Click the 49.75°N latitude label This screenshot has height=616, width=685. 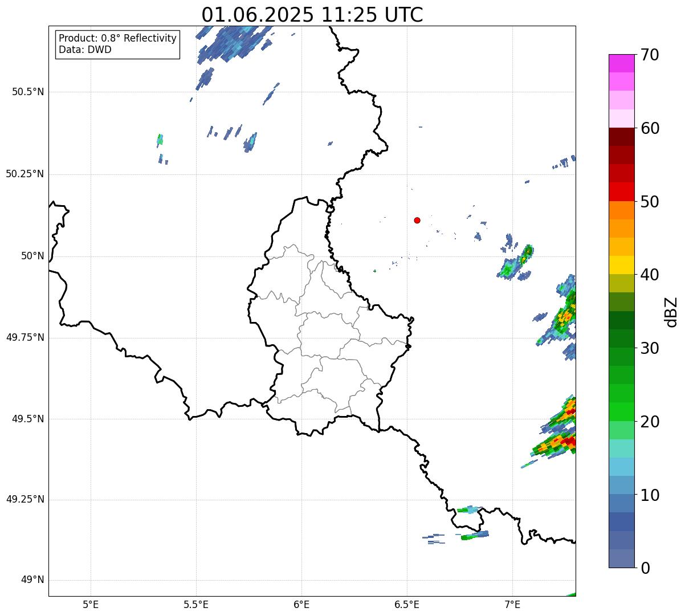point(25,337)
